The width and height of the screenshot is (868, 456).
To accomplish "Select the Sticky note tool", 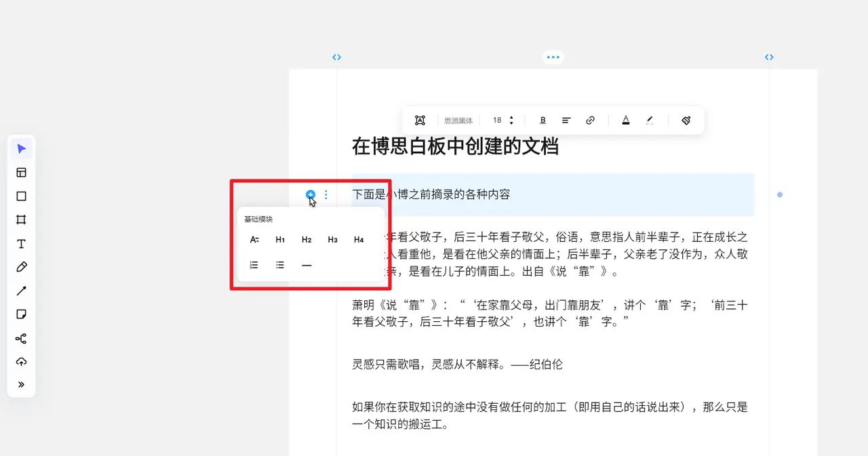I will pos(21,314).
